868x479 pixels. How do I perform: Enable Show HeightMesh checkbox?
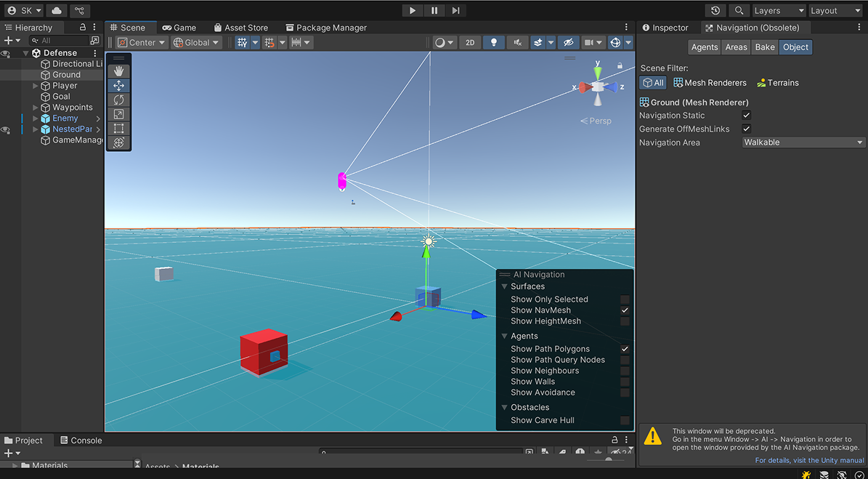coord(625,321)
